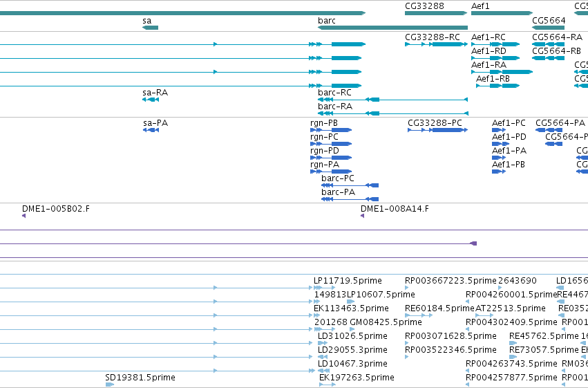Select transcript Aef1-RC

495,44
